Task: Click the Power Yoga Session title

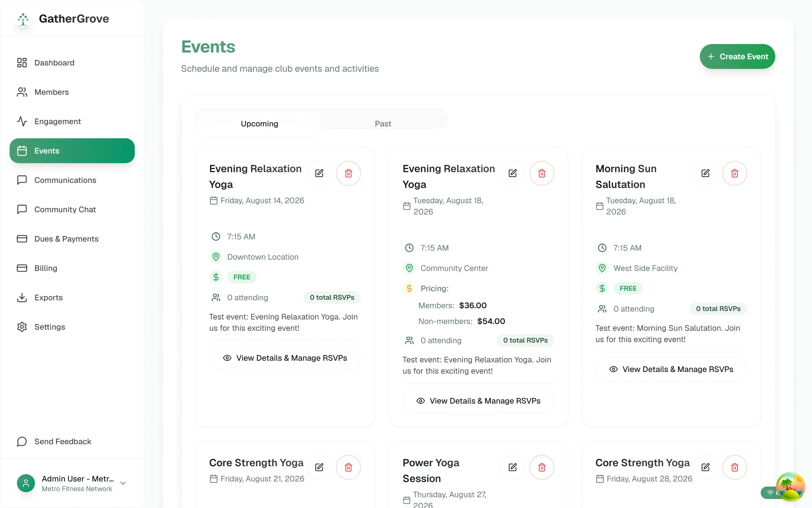Action: pos(431,471)
